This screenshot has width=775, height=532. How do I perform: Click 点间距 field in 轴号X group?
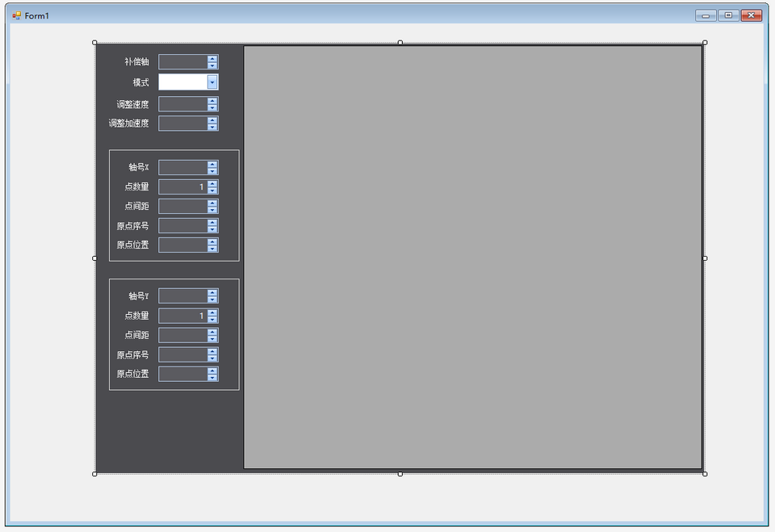pyautogui.click(x=183, y=206)
